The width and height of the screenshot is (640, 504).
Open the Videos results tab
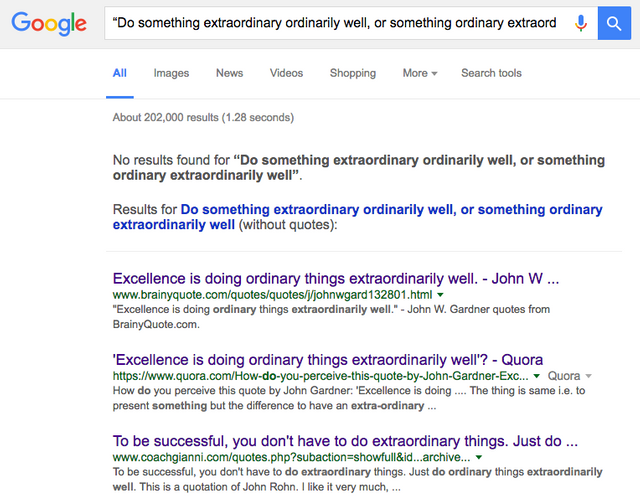tap(286, 73)
